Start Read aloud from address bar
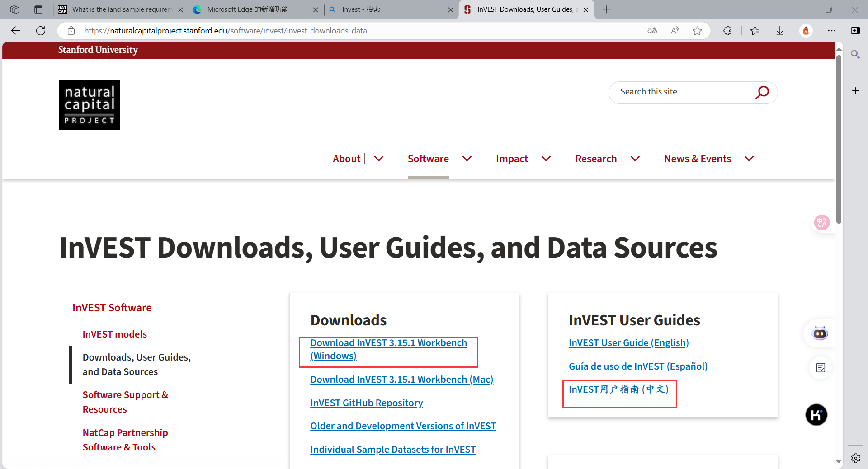This screenshot has height=469, width=868. 675,31
